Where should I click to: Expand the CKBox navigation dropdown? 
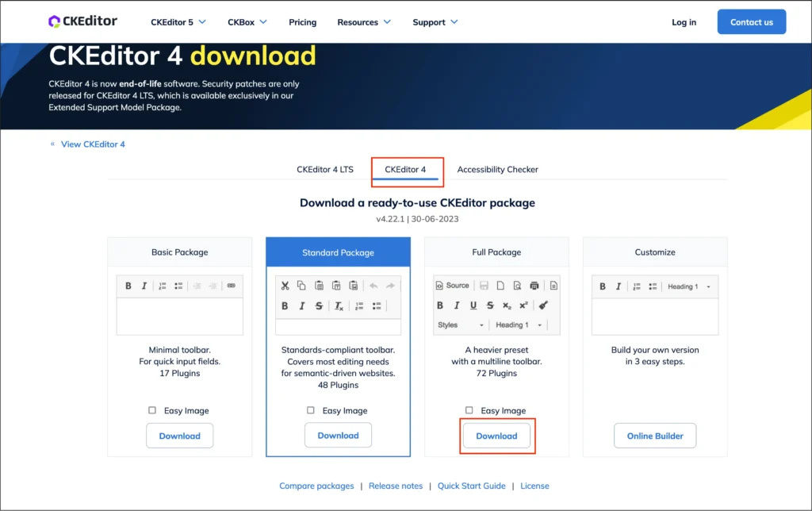247,22
